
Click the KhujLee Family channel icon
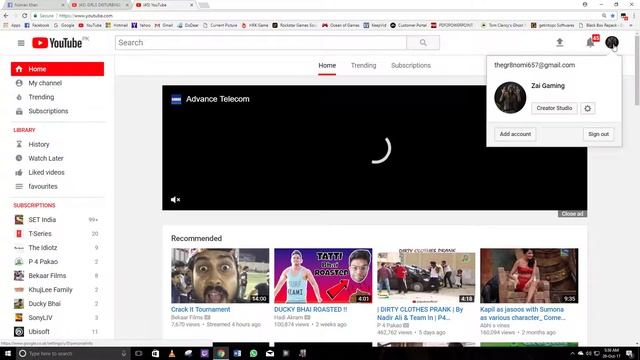click(x=19, y=289)
